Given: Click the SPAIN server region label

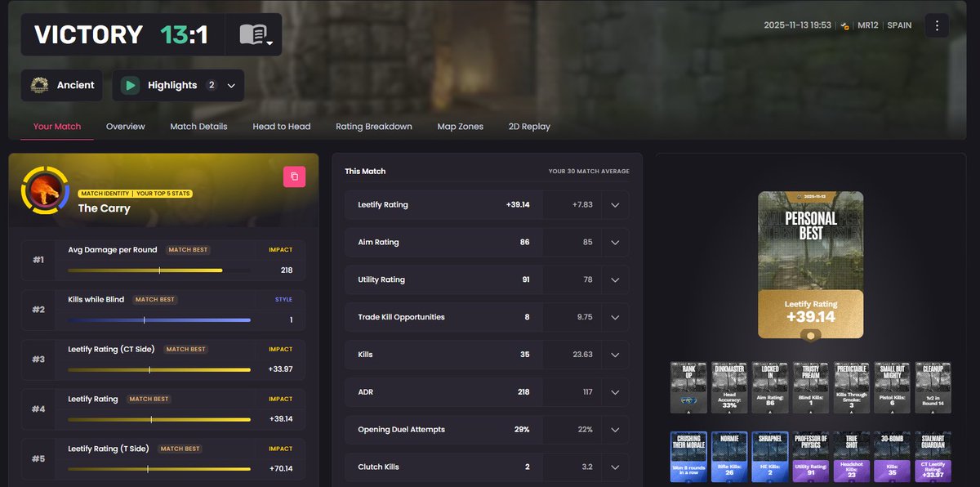Looking at the screenshot, I should pos(899,25).
